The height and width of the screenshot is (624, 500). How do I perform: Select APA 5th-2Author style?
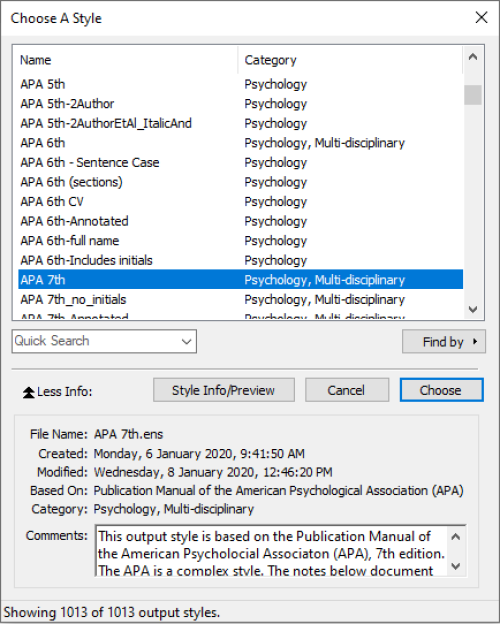click(x=240, y=104)
